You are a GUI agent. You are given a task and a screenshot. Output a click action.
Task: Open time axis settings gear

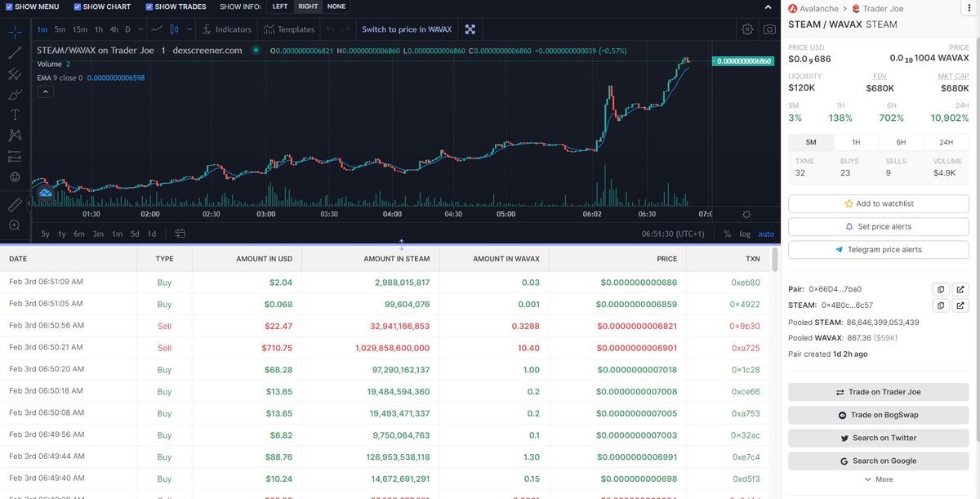(x=746, y=214)
